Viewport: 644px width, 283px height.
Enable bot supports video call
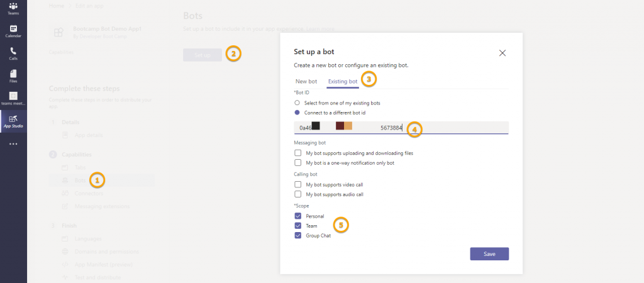pyautogui.click(x=298, y=184)
